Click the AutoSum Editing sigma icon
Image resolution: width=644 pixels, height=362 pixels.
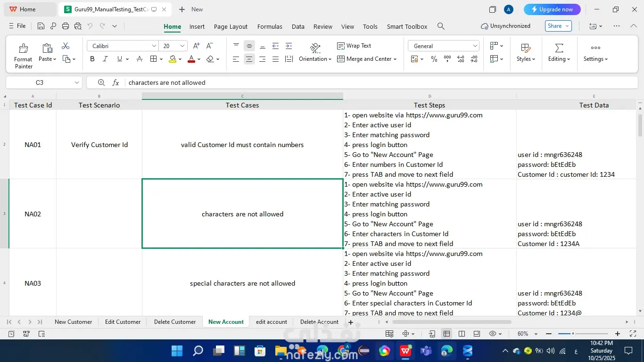(x=559, y=48)
